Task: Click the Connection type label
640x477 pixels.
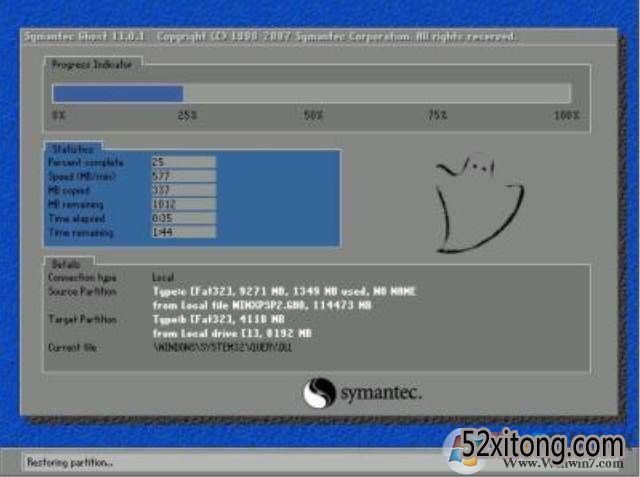Action: (82, 277)
